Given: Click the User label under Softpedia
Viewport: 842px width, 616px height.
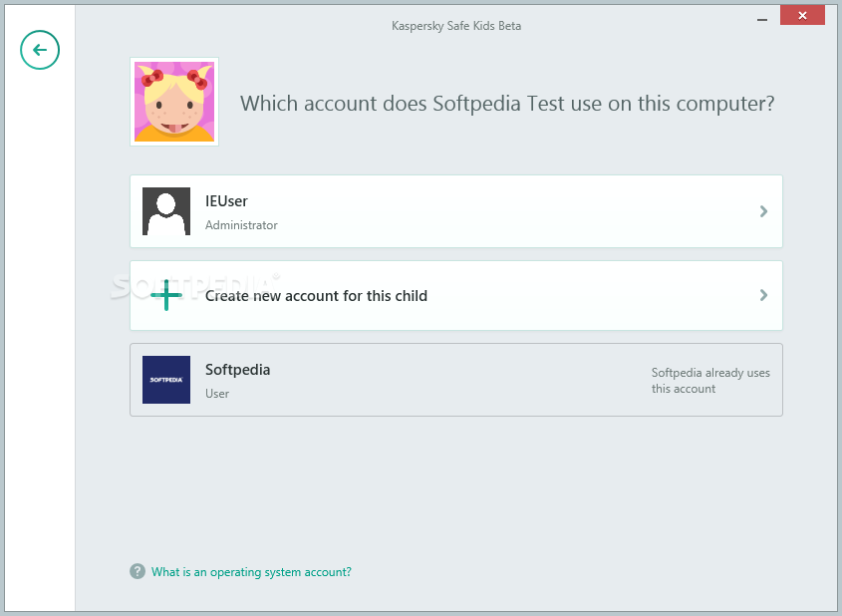Looking at the screenshot, I should tap(217, 394).
